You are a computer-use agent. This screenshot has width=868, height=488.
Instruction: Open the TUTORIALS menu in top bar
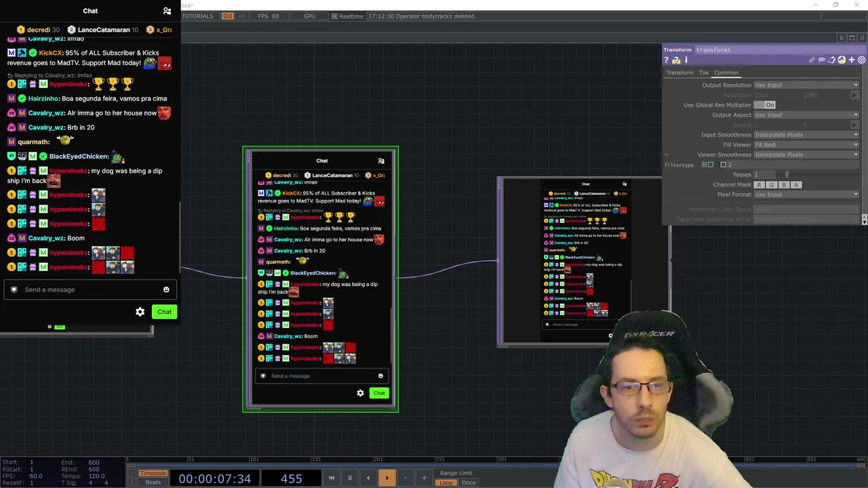coord(197,16)
